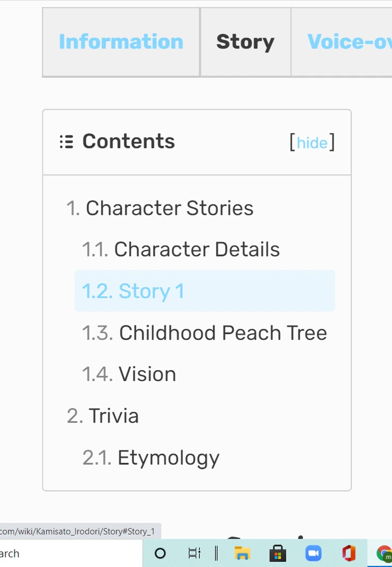The image size is (392, 567).
Task: Navigate to Story 1 in the contents
Action: point(151,291)
